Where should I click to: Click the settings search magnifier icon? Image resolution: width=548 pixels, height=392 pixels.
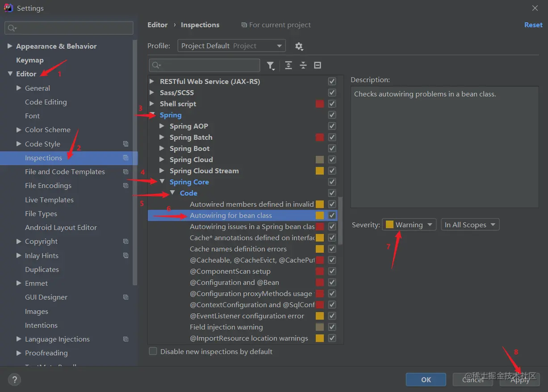click(x=12, y=28)
